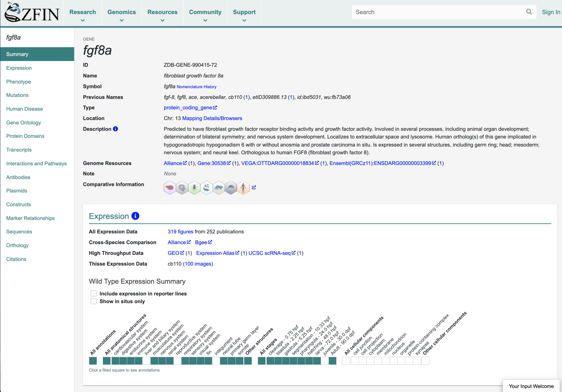Expand the Community navigation dropdown
Screen dimensions: 562x392
pyautogui.click(x=205, y=12)
